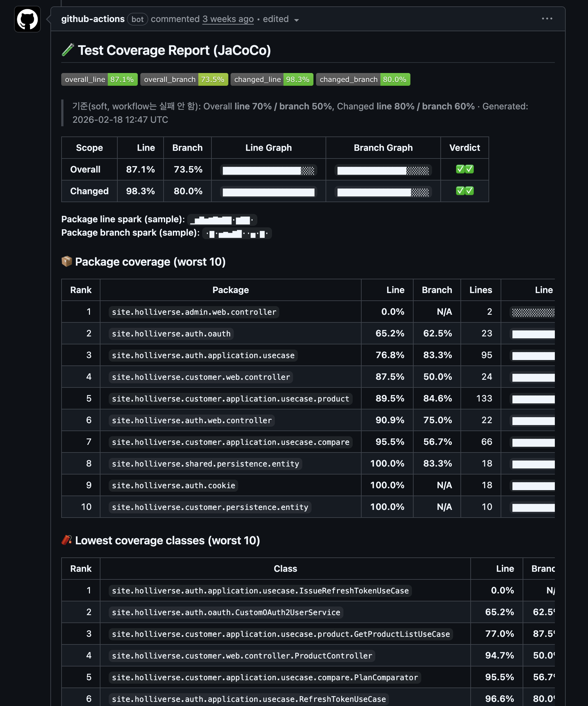Click the test tube emoji in the report title
This screenshot has height=706, width=588.
[68, 50]
